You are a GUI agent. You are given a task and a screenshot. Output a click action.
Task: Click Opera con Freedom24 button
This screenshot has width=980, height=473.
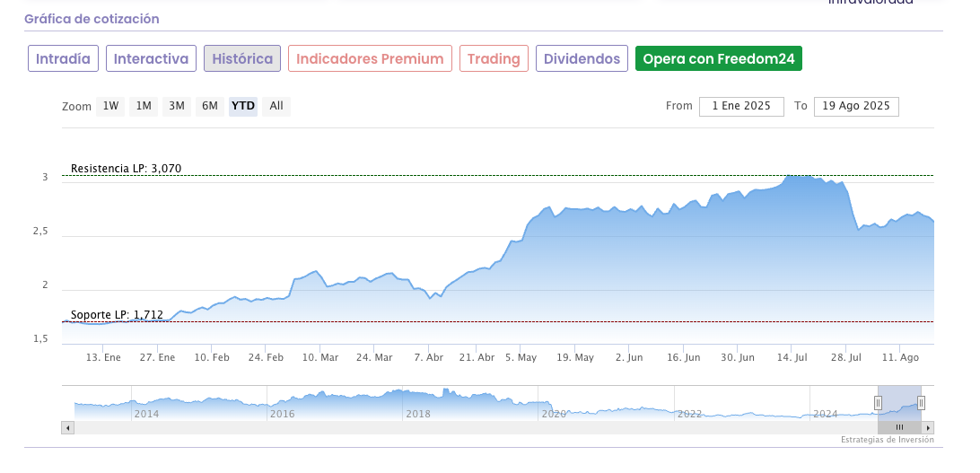(x=719, y=58)
